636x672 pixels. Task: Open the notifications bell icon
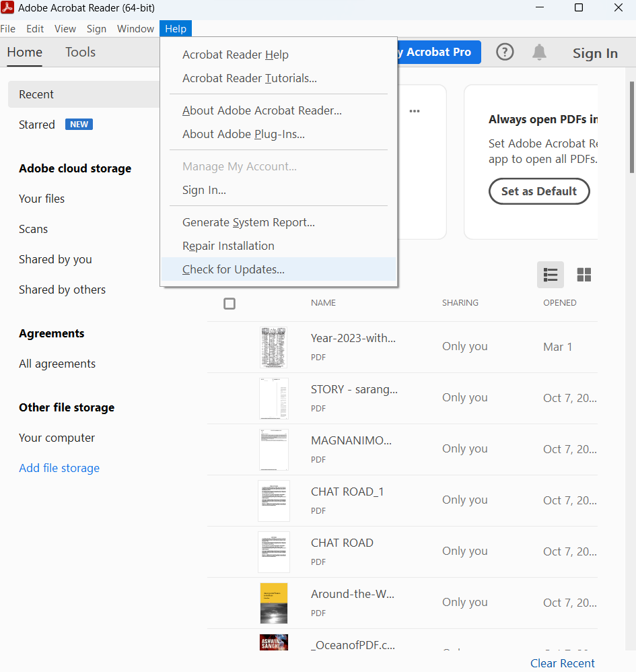[x=539, y=53]
